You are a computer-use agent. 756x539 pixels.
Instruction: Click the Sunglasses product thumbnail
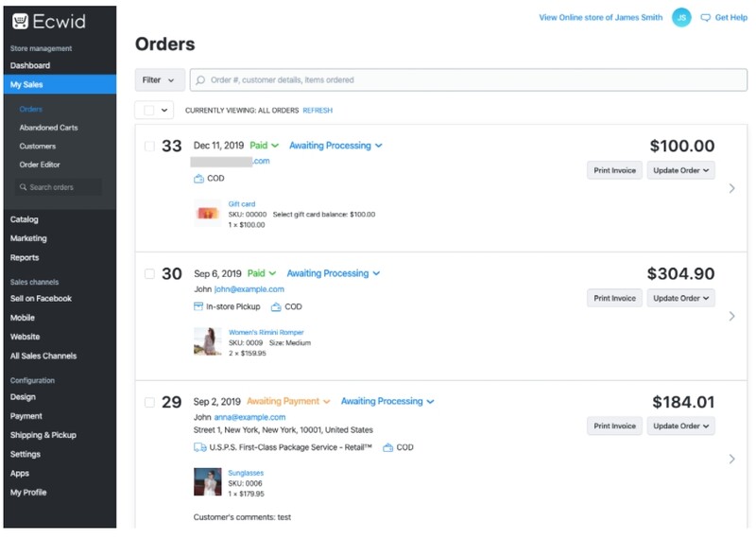point(207,481)
